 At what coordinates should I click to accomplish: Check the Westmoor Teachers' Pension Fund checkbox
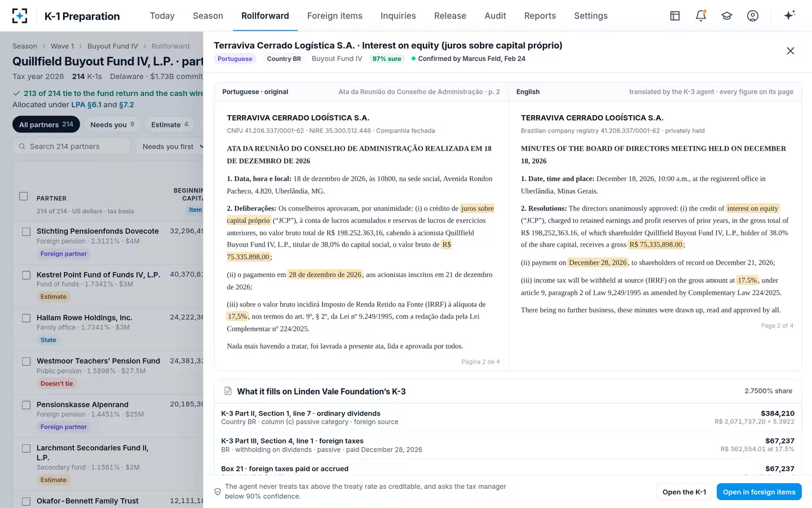[27, 362]
